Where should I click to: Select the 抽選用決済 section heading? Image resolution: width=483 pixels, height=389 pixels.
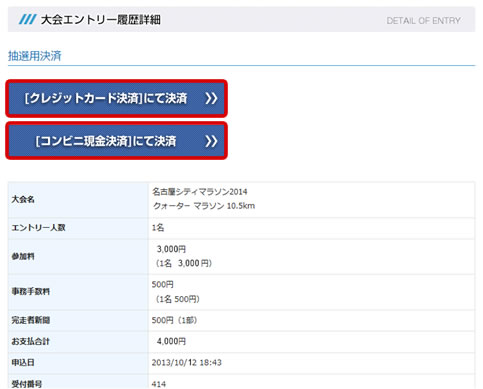35,56
